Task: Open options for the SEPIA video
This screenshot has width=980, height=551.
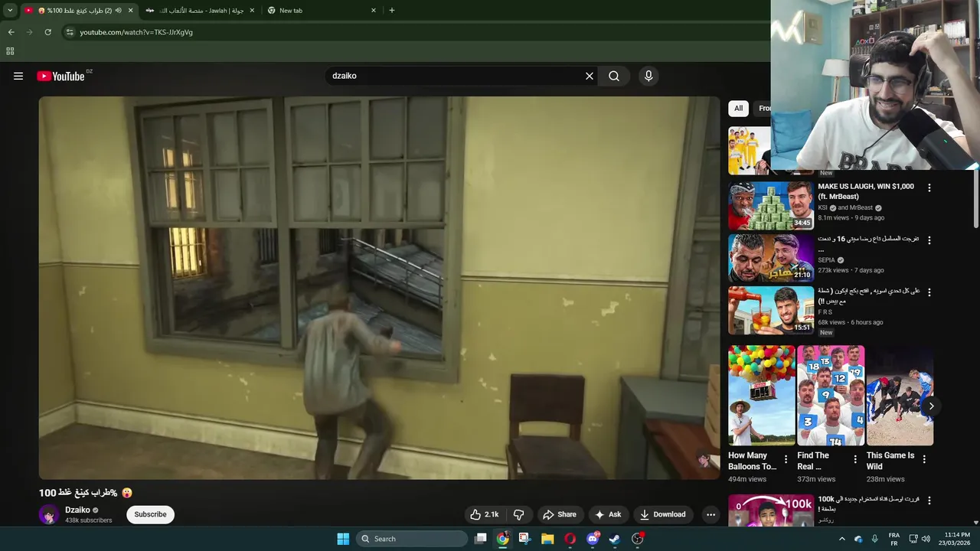Action: click(x=929, y=240)
